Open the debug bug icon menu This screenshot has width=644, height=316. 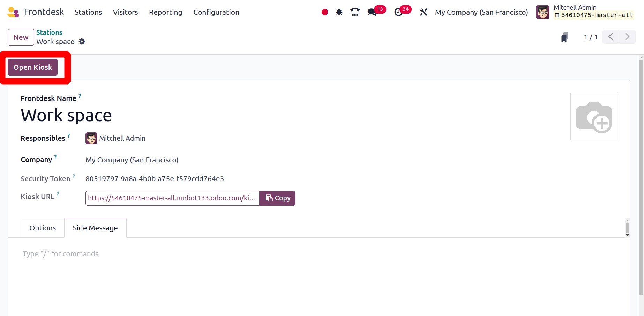pyautogui.click(x=339, y=12)
